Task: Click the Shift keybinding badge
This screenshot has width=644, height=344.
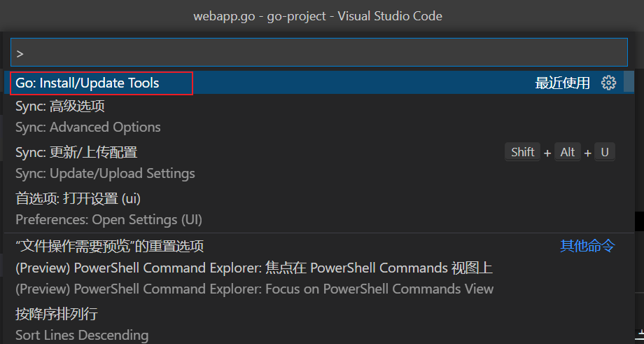Action: (x=522, y=152)
